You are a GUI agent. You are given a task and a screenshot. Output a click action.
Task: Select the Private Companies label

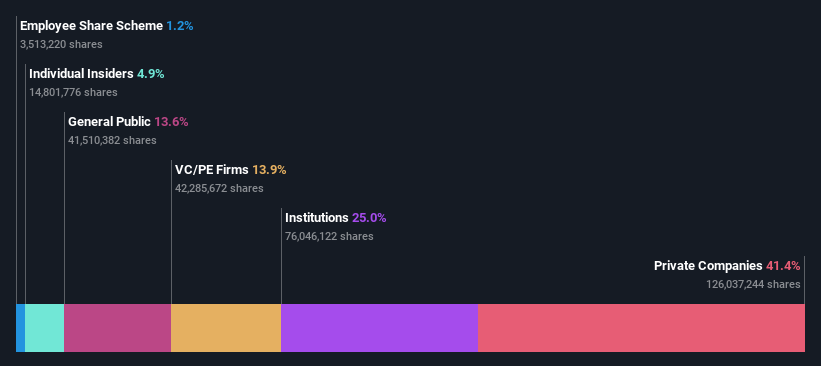pos(708,265)
